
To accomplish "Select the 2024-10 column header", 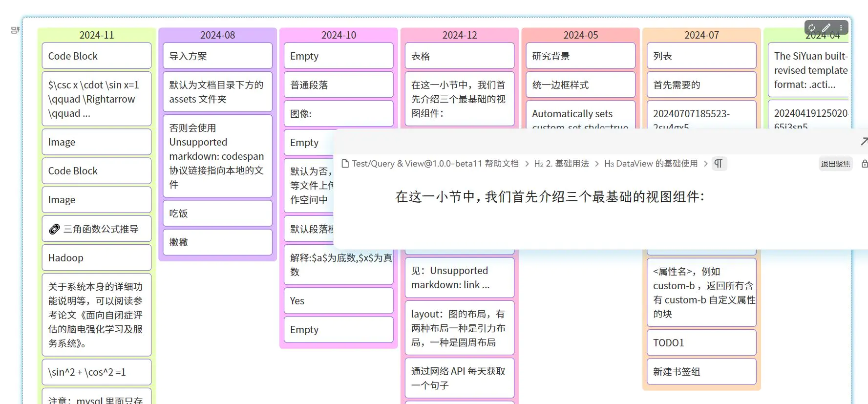I will tap(339, 35).
